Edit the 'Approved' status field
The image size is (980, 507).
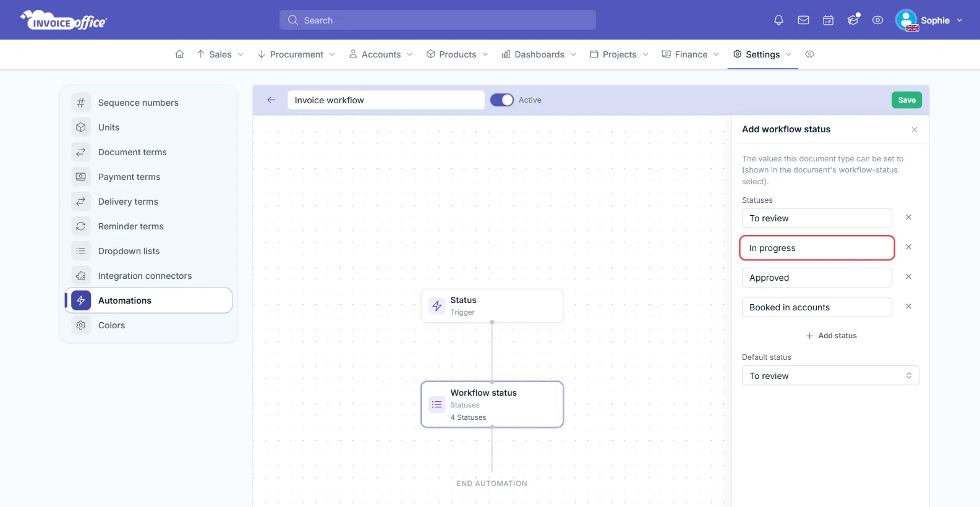pyautogui.click(x=817, y=278)
